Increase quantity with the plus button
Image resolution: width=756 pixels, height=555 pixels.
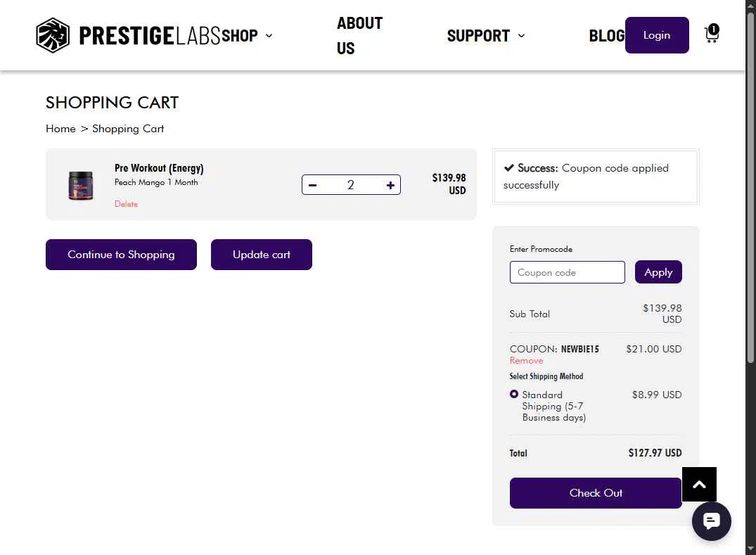click(390, 185)
